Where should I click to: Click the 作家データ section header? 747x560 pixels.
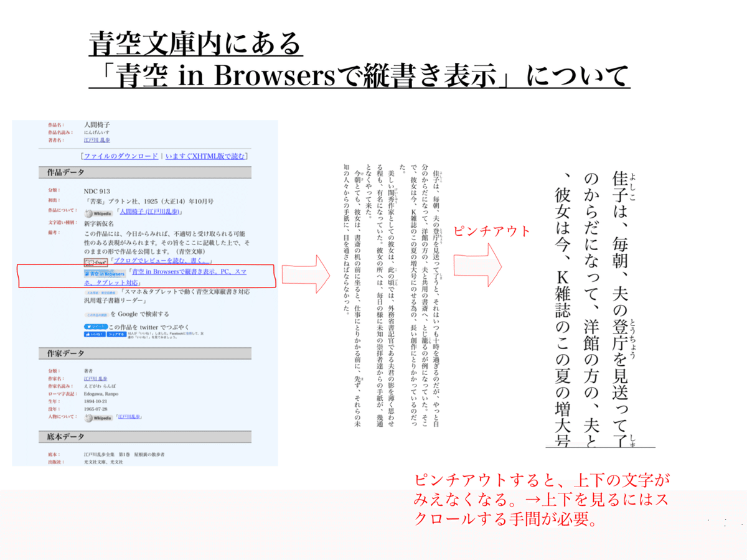(x=66, y=353)
